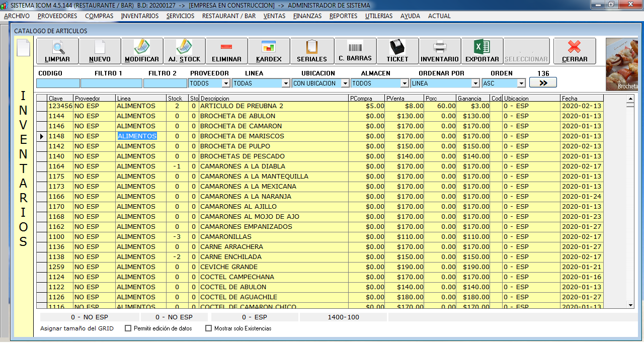The width and height of the screenshot is (644, 343).
Task: Expand the LINEA dropdown showing TODAS
Action: [x=261, y=83]
